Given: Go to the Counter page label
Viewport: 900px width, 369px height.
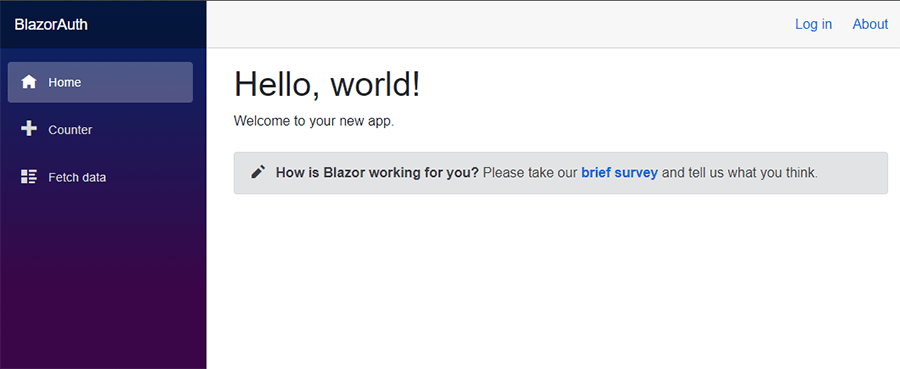Looking at the screenshot, I should pyautogui.click(x=70, y=130).
